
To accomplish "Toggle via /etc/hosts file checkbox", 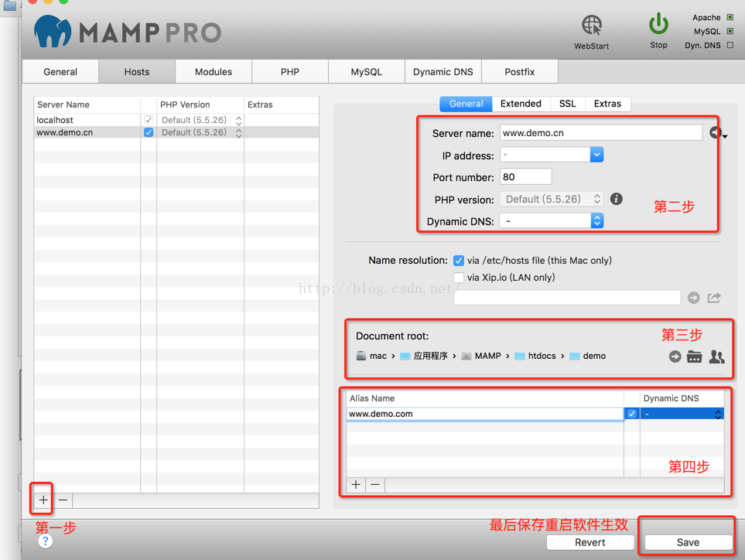I will coord(459,261).
